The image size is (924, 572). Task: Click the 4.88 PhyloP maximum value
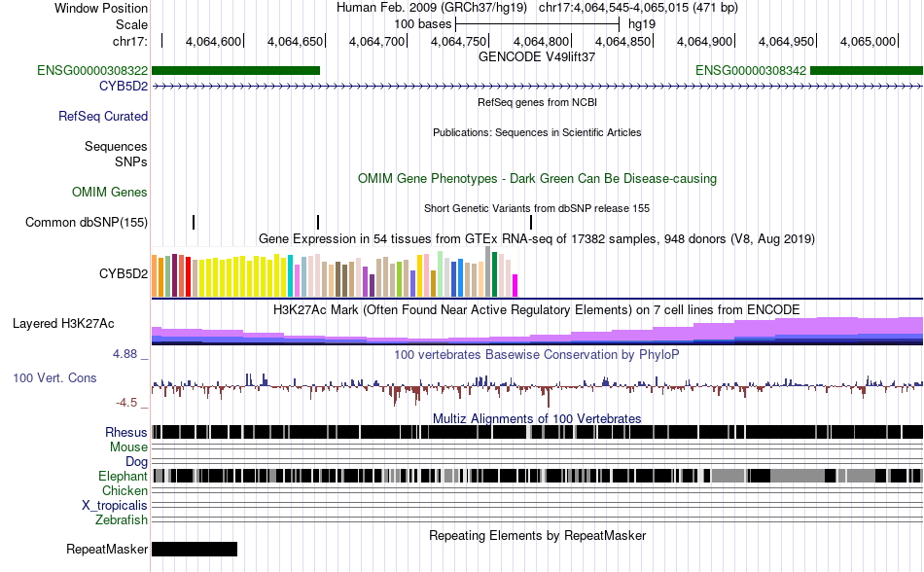point(124,354)
